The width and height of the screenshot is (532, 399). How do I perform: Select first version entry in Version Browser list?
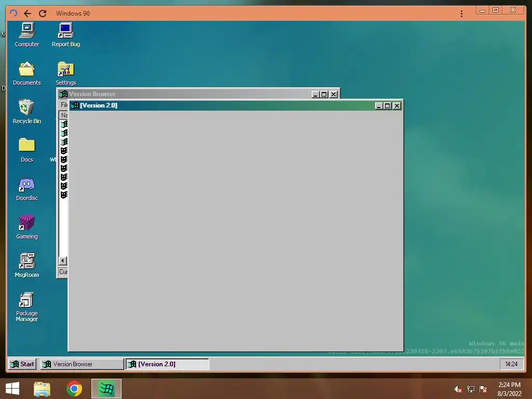[64, 124]
